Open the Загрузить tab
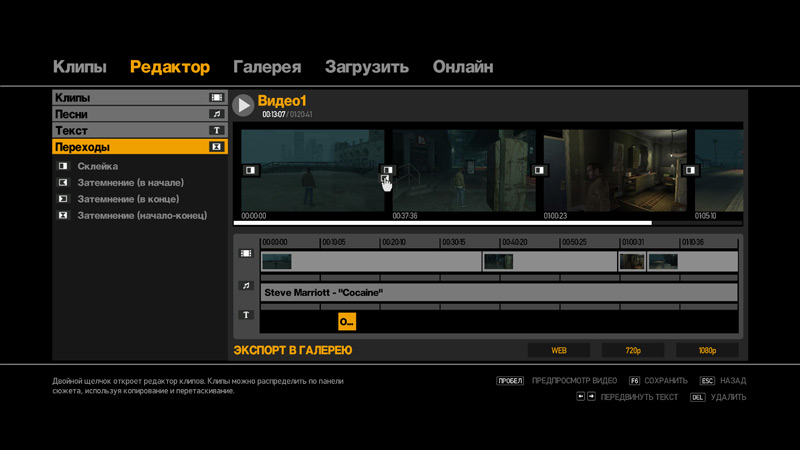This screenshot has height=450, width=800. pos(366,67)
